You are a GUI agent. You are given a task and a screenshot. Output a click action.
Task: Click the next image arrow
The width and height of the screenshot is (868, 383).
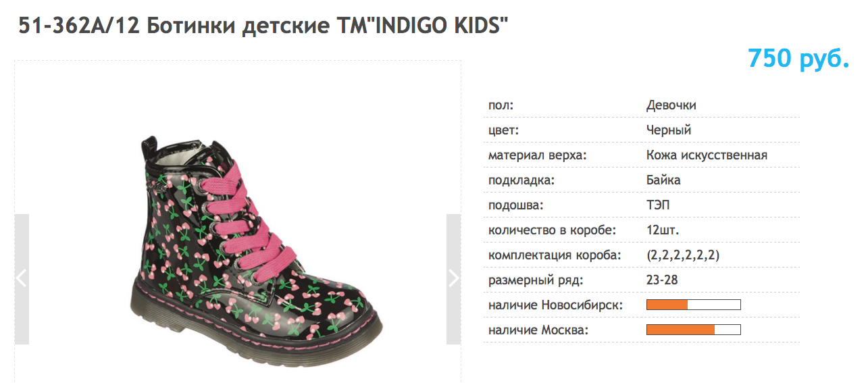(x=453, y=279)
